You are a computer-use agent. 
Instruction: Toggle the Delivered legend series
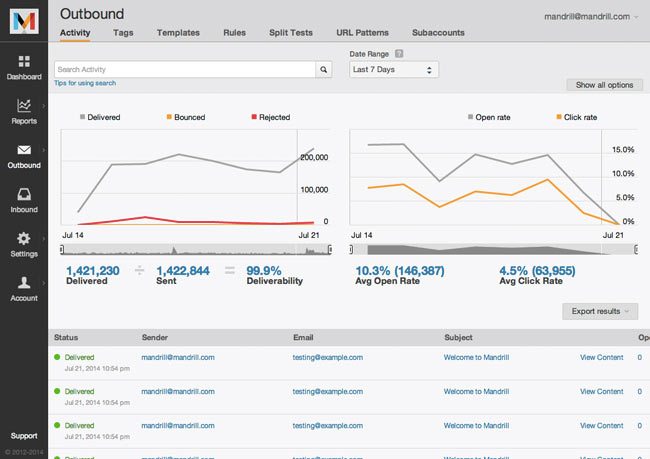tap(100, 117)
